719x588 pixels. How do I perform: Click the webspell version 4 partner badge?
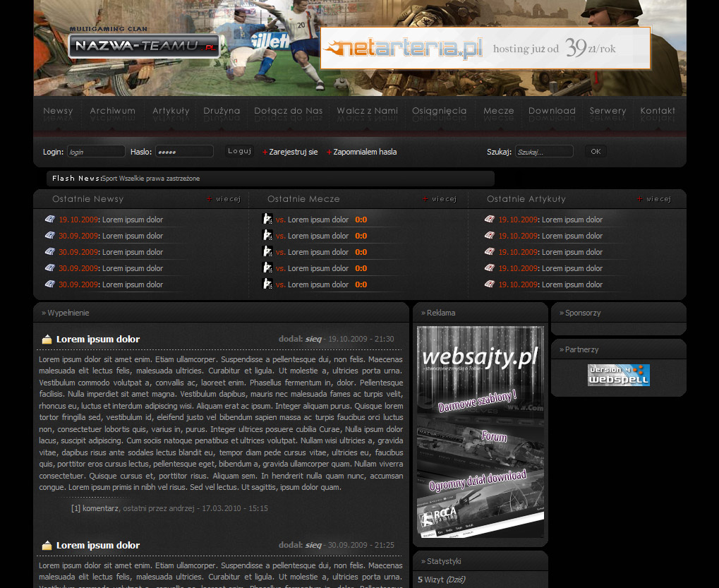coord(618,375)
